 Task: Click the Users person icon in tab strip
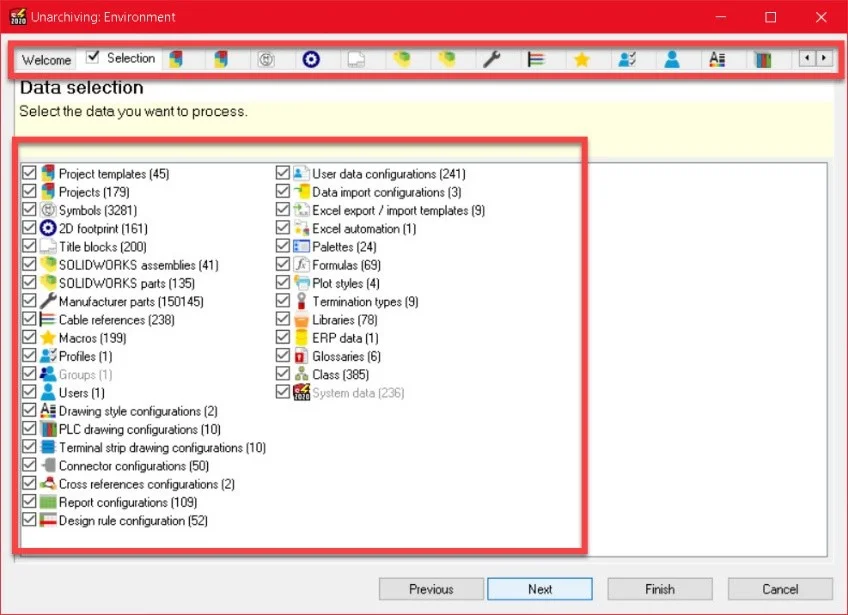(671, 60)
